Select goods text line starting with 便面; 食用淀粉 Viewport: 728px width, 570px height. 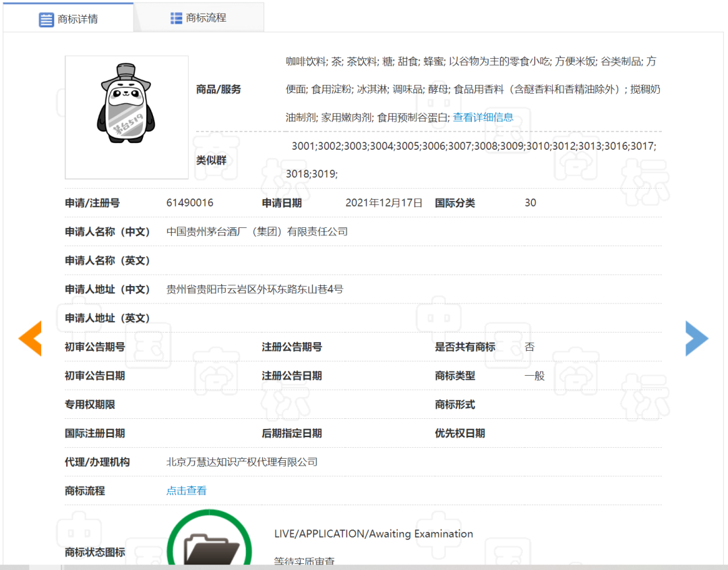click(x=473, y=89)
